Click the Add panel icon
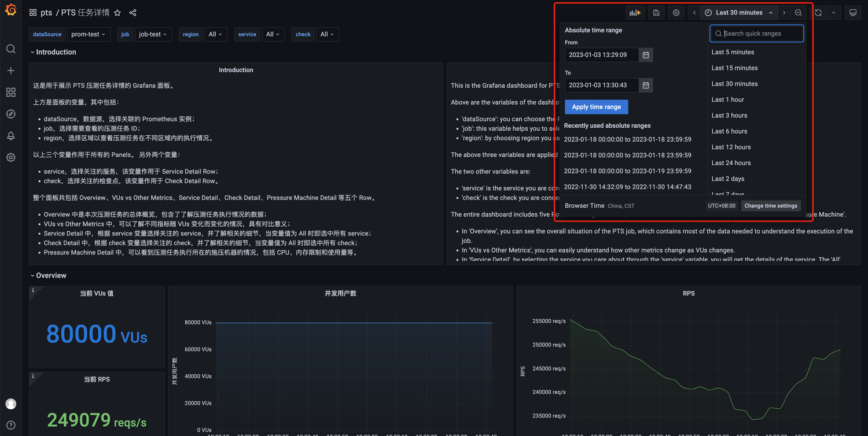The width and height of the screenshot is (868, 436). pos(635,13)
